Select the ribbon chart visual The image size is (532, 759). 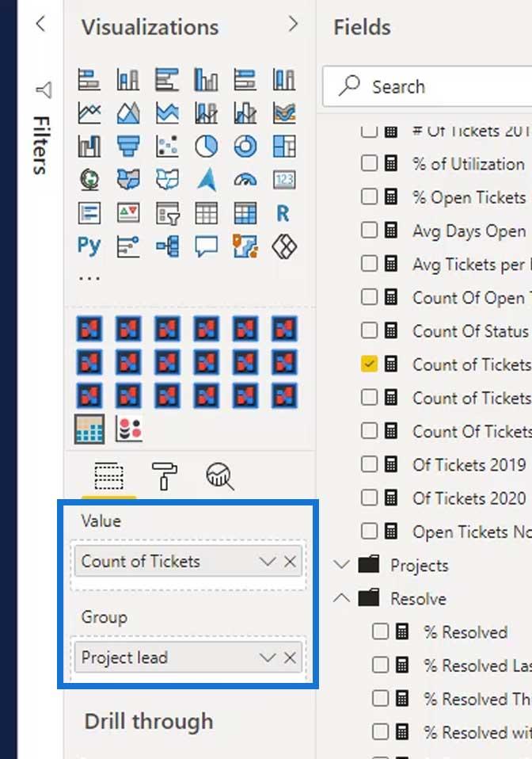pos(284,113)
